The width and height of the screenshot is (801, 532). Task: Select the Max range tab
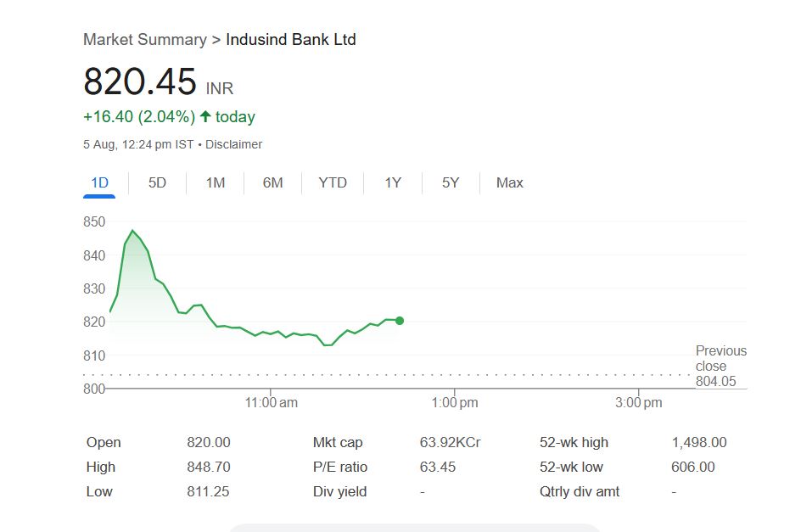(509, 182)
